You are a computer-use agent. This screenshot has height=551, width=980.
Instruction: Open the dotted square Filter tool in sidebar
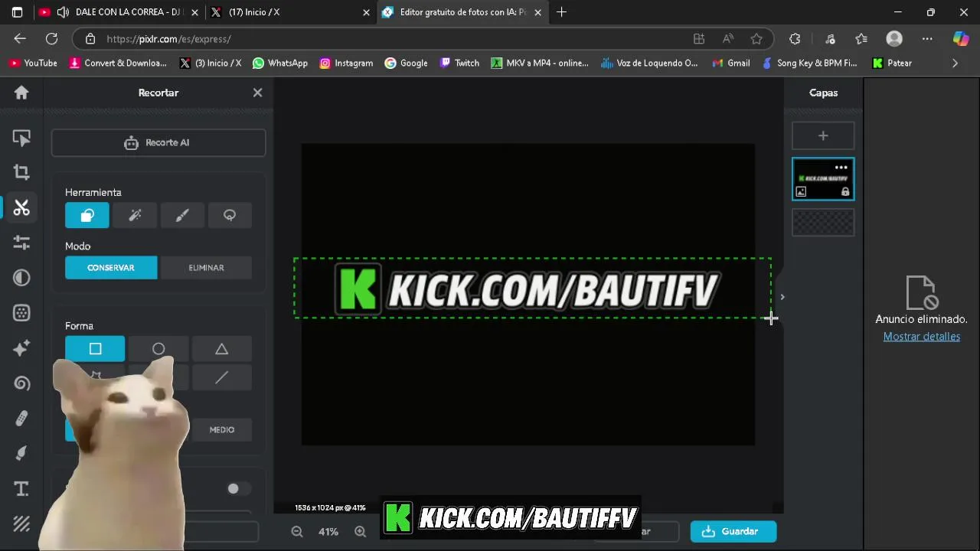point(21,313)
